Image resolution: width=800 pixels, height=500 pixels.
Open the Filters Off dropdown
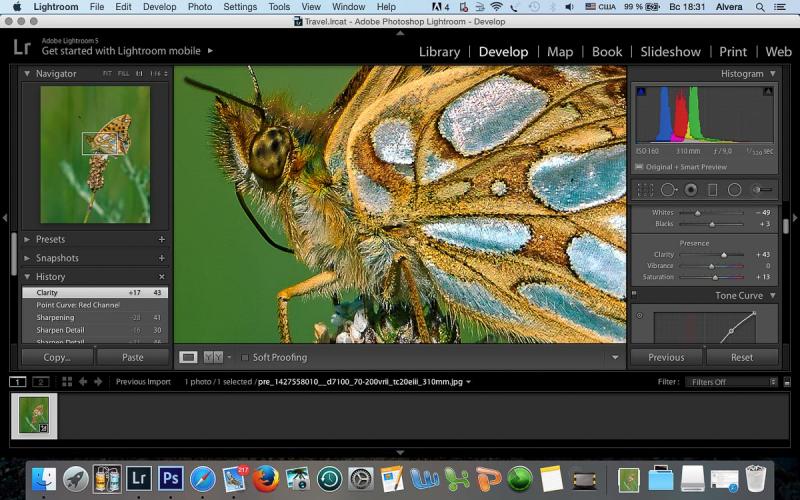pyautogui.click(x=732, y=382)
